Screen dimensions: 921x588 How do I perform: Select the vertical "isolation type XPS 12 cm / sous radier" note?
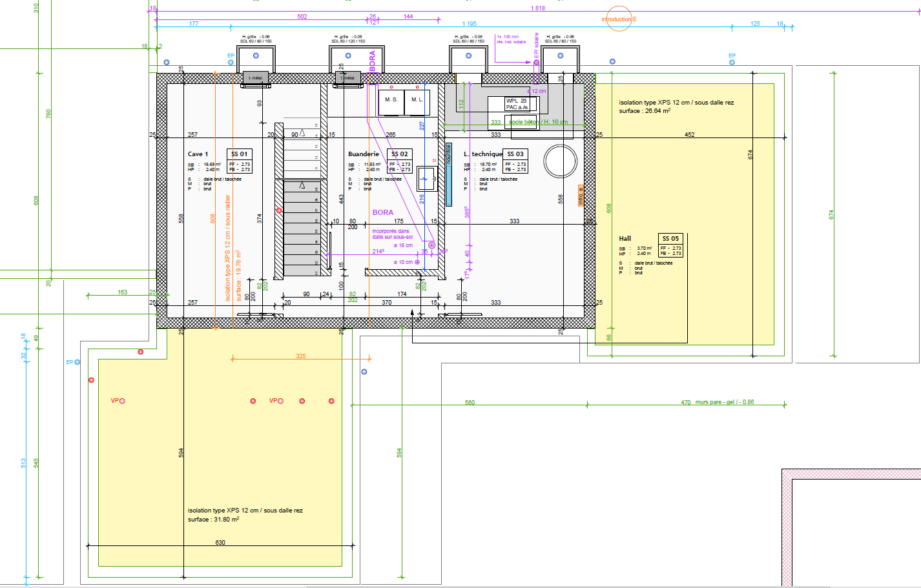tap(227, 248)
